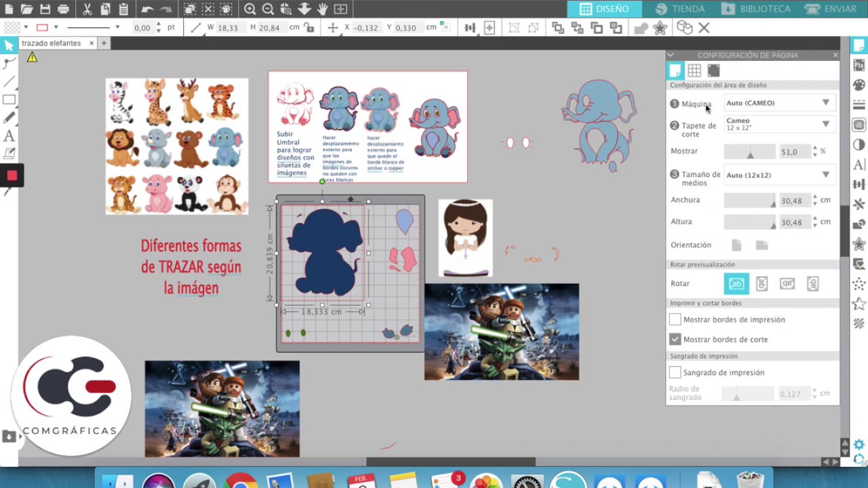Click the Deselect All icon
The width and height of the screenshot is (868, 488).
(208, 9)
